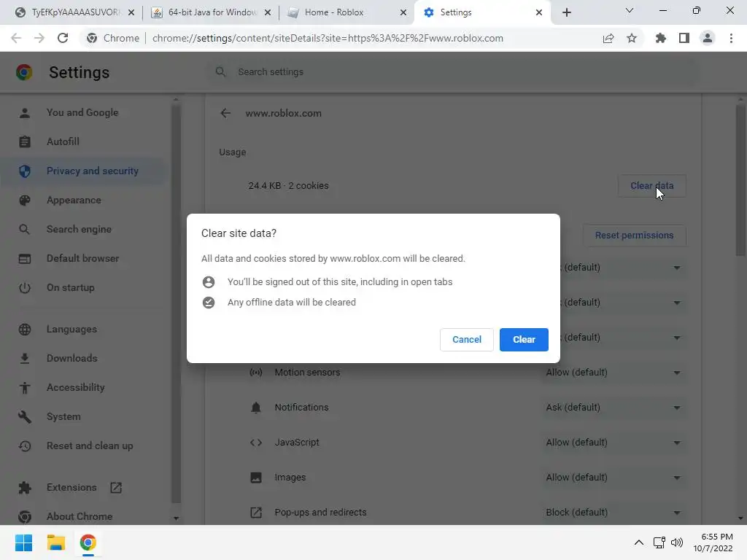Open the Chrome profile avatar

tap(708, 38)
